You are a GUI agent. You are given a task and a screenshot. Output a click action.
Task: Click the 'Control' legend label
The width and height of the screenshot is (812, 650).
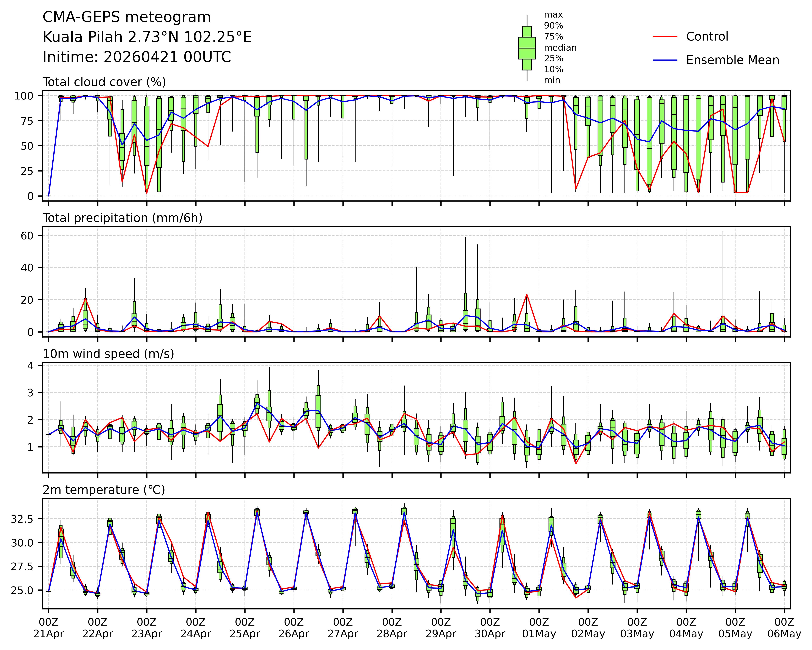(x=707, y=36)
